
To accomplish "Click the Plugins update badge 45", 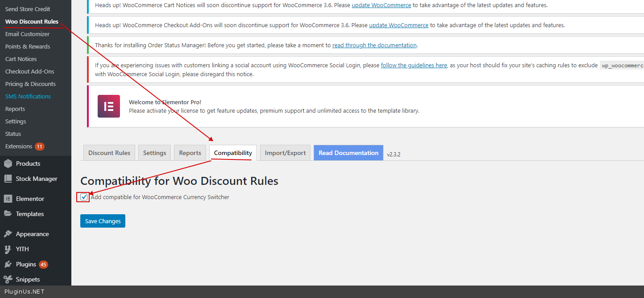I will [x=43, y=264].
